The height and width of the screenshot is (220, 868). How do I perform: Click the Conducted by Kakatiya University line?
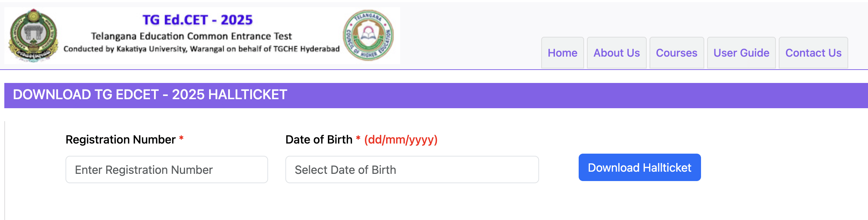click(x=202, y=49)
